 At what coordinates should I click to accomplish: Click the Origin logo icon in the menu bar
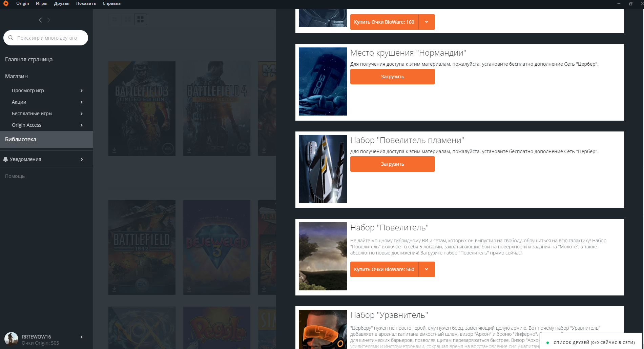click(x=6, y=3)
